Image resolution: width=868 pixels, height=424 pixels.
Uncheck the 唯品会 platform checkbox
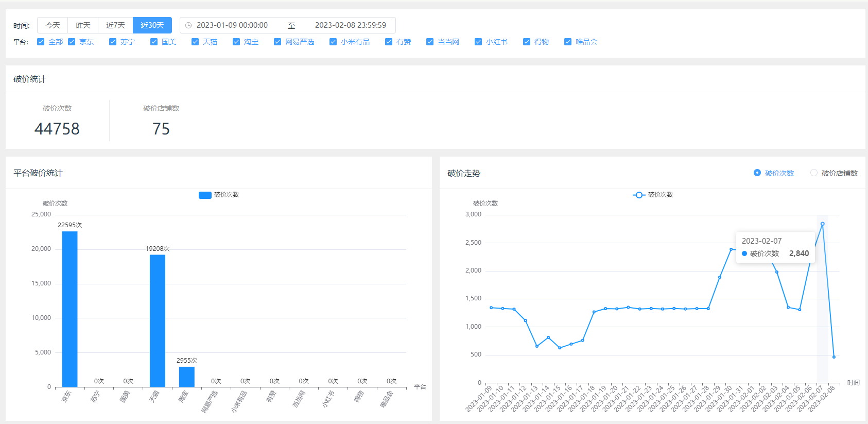568,42
